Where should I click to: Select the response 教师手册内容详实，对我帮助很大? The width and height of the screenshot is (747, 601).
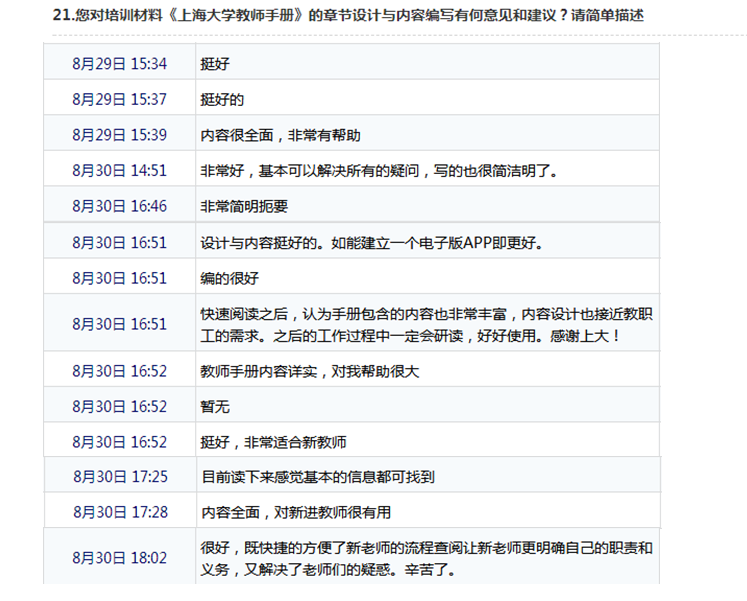pyautogui.click(x=309, y=371)
